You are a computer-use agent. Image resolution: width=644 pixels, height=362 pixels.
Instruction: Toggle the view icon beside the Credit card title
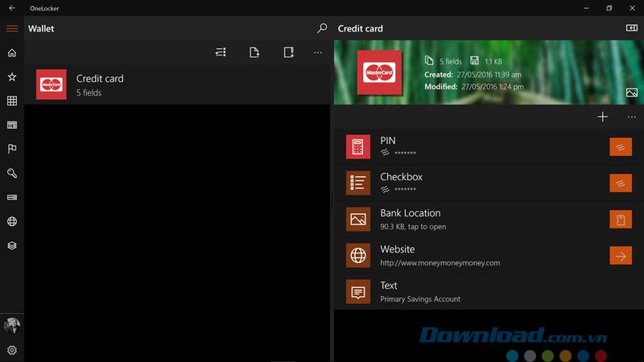(632, 28)
